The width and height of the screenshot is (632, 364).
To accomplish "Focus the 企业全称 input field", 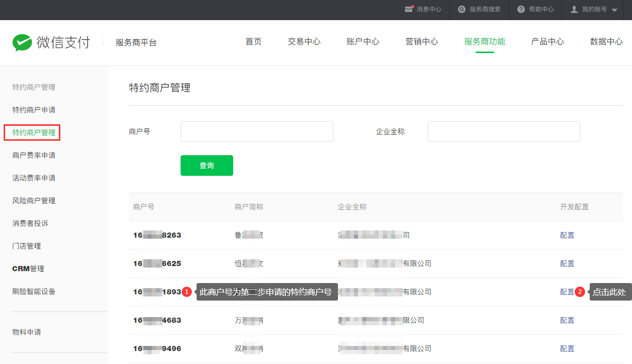I will click(504, 131).
